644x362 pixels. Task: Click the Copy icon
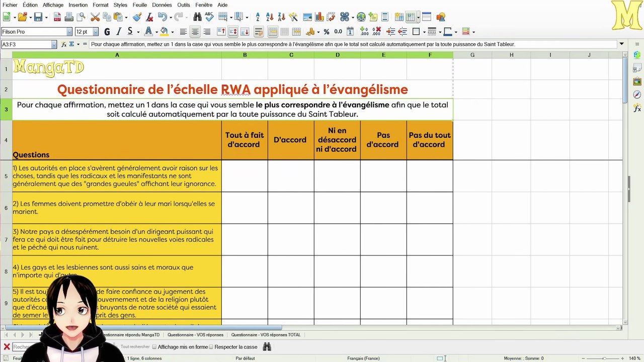107,17
